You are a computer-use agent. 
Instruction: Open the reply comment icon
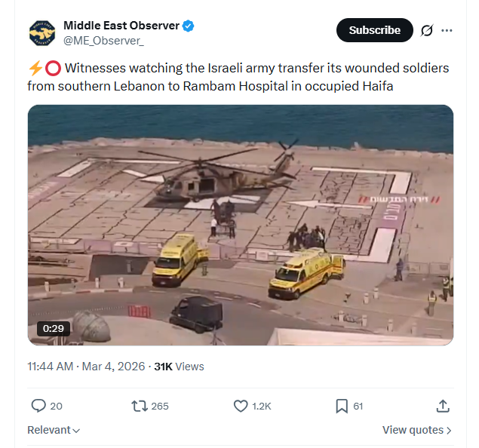pos(38,406)
